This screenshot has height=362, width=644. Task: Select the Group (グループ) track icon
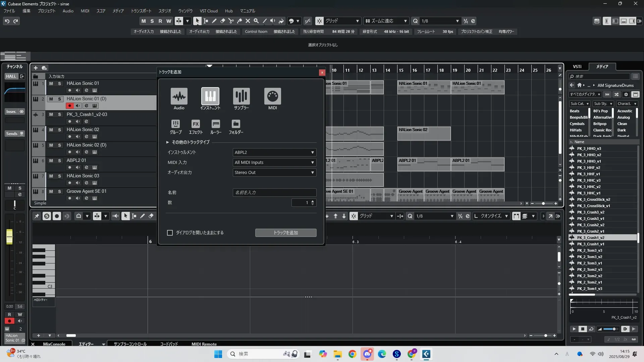pos(175,124)
